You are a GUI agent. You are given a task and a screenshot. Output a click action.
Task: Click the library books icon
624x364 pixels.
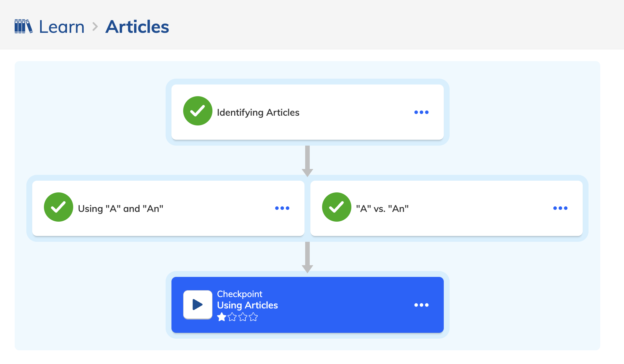(x=23, y=26)
